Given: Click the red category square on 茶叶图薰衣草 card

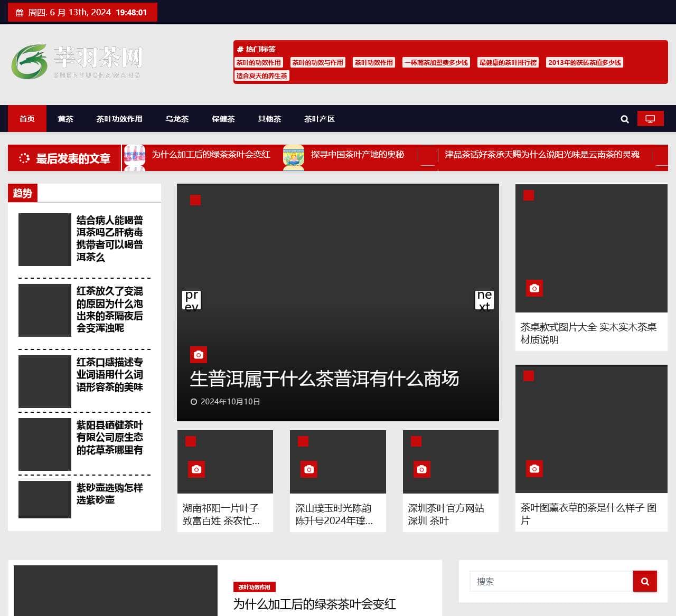Looking at the screenshot, I should tap(529, 376).
